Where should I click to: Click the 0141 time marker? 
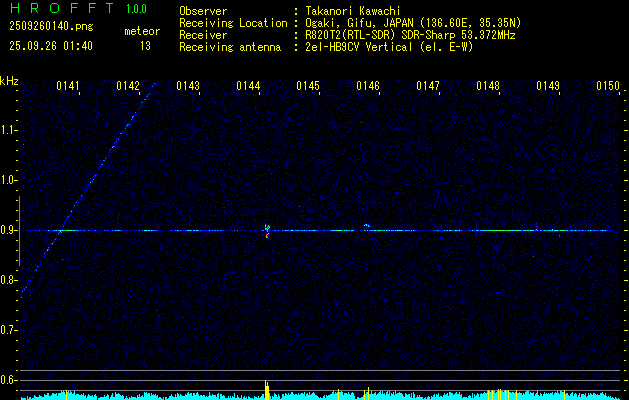[67, 86]
